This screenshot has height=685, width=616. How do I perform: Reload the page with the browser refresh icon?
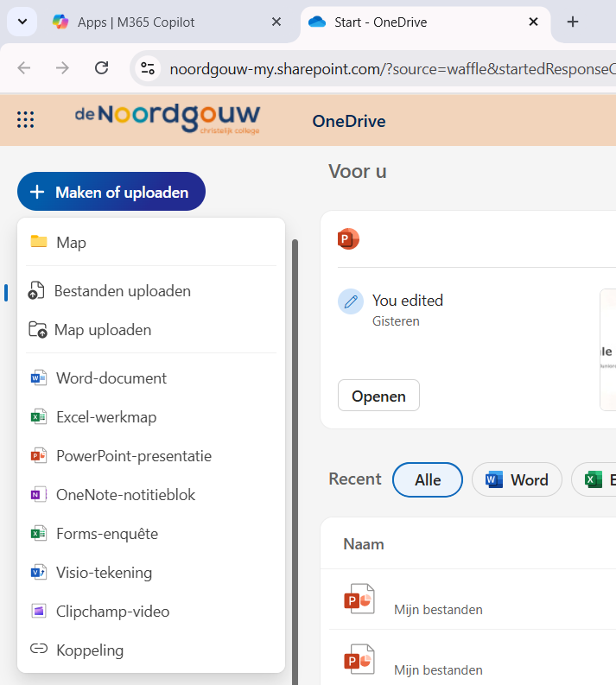pyautogui.click(x=101, y=68)
